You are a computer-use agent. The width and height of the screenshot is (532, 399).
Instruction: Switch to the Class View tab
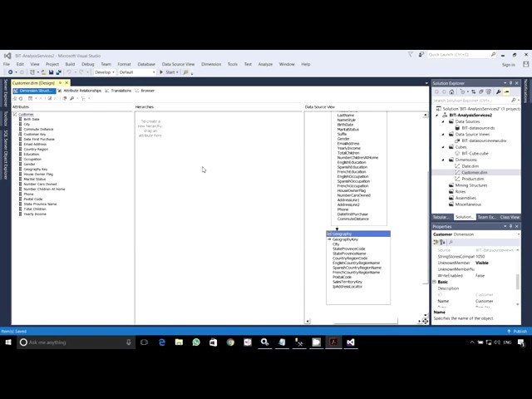pos(510,217)
